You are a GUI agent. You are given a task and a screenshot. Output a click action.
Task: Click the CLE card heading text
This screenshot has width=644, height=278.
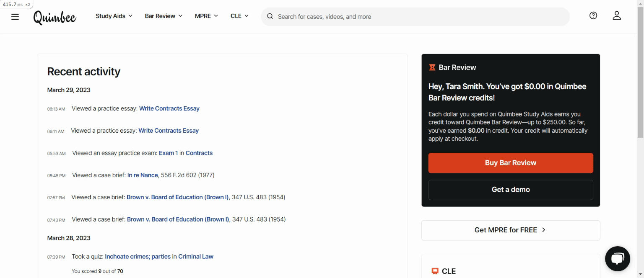click(449, 271)
